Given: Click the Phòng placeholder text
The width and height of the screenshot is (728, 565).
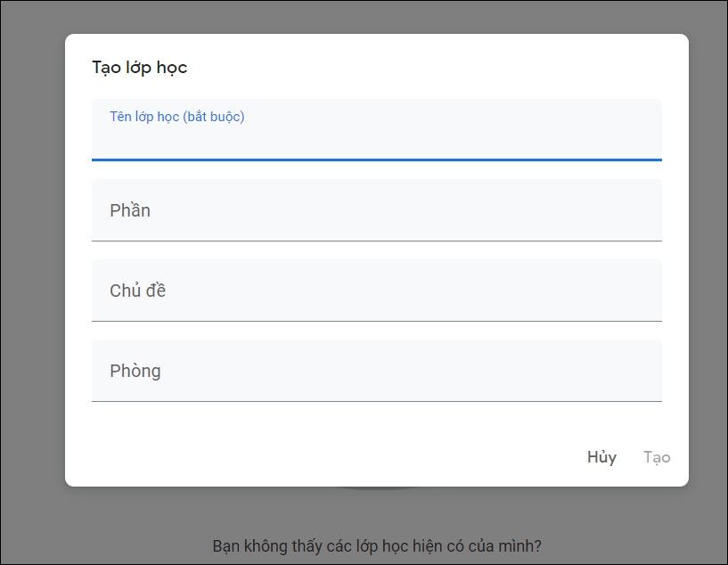Looking at the screenshot, I should (x=134, y=370).
